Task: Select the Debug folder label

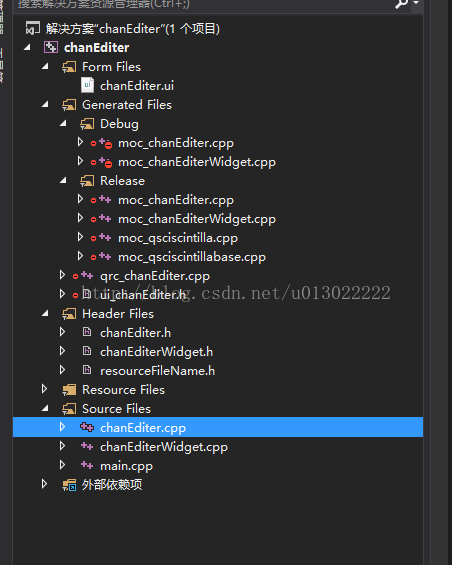Action: (x=119, y=124)
